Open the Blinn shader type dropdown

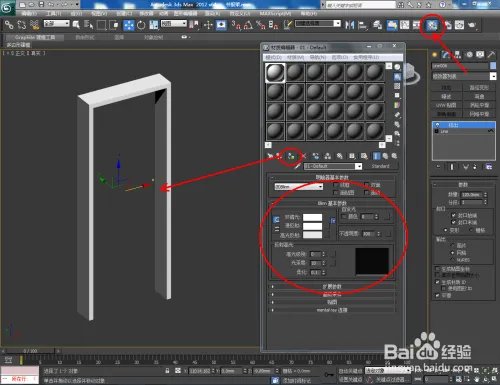click(299, 187)
